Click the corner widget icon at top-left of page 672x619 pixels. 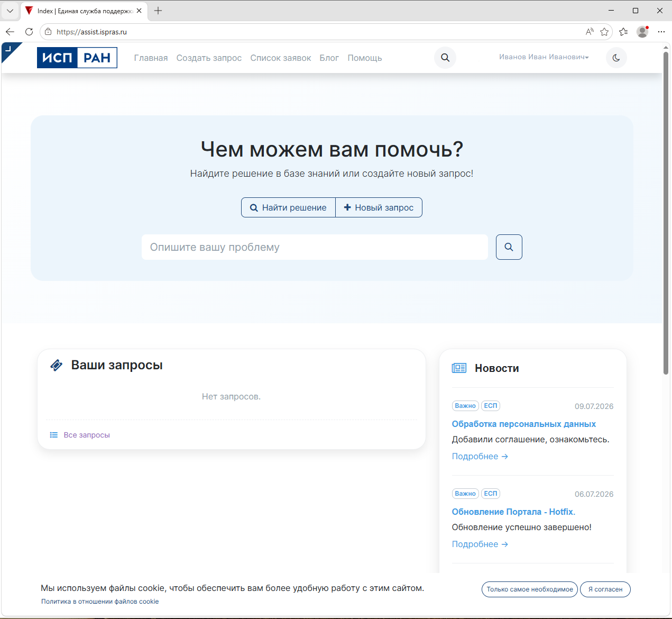(9, 50)
